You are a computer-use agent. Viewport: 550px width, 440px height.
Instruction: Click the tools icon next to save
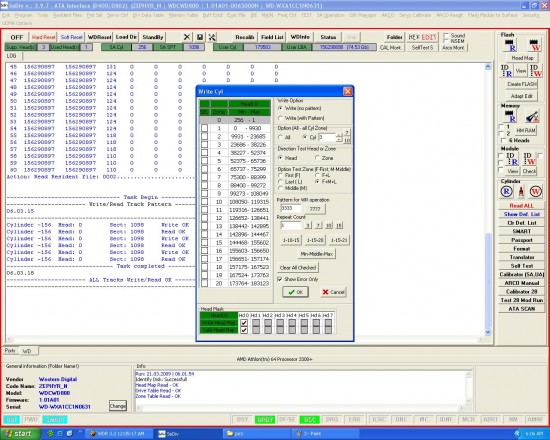tap(212, 37)
